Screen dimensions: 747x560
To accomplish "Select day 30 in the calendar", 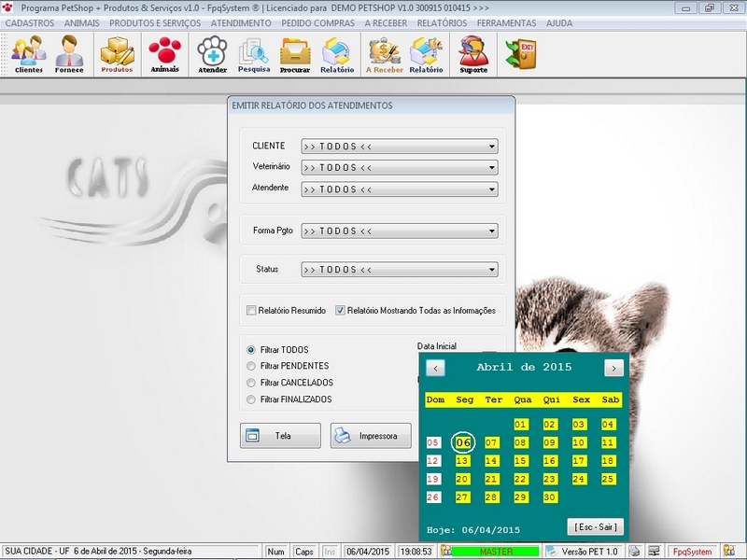I will tap(549, 497).
